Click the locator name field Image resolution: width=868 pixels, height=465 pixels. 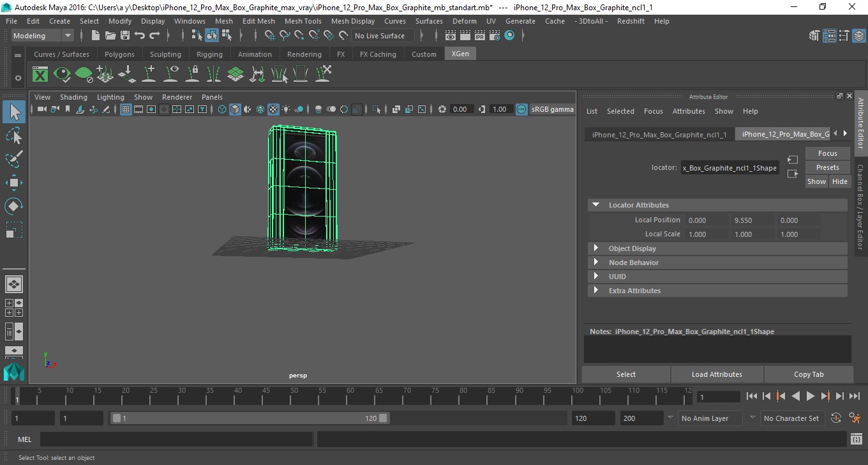pos(730,168)
